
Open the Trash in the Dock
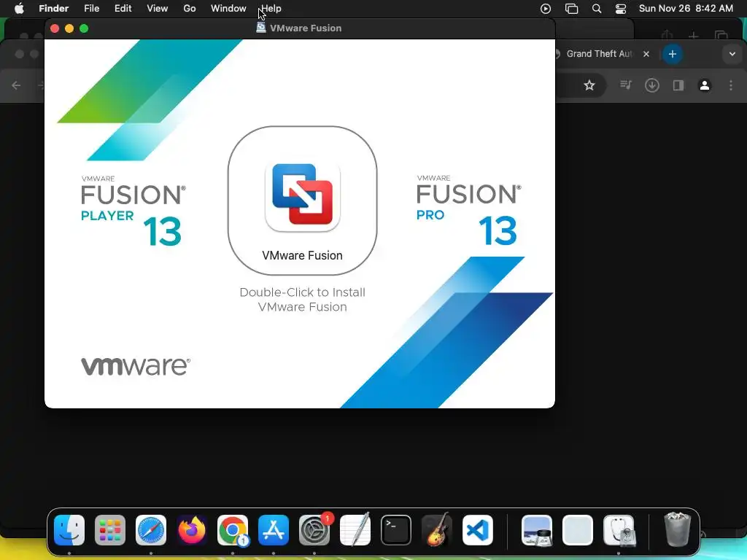(x=677, y=529)
